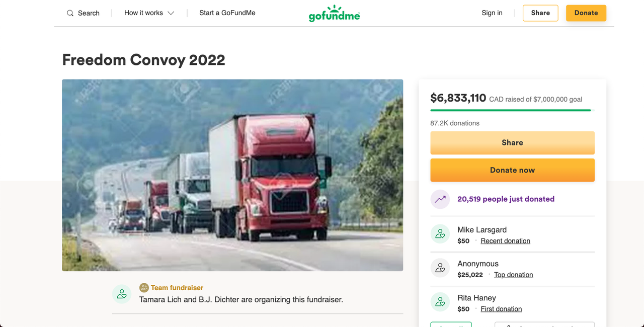The height and width of the screenshot is (327, 644).
Task: Click the Team fundraiser badge icon
Action: tap(144, 288)
